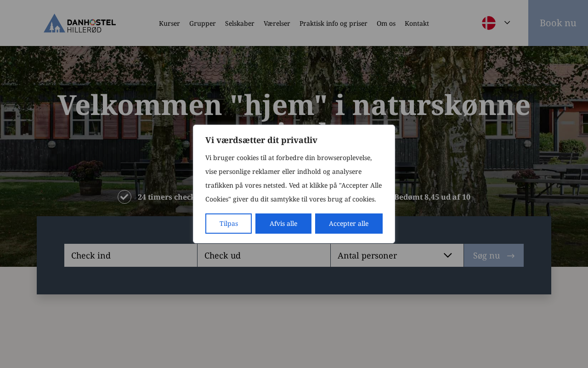Viewport: 588px width, 368px height.
Task: Click the Antal personer chevron arrow
Action: [448, 255]
